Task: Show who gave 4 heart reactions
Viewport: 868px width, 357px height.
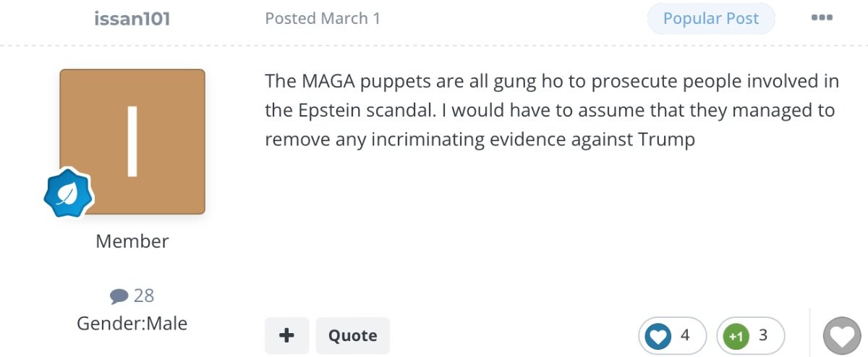Action: pos(685,335)
